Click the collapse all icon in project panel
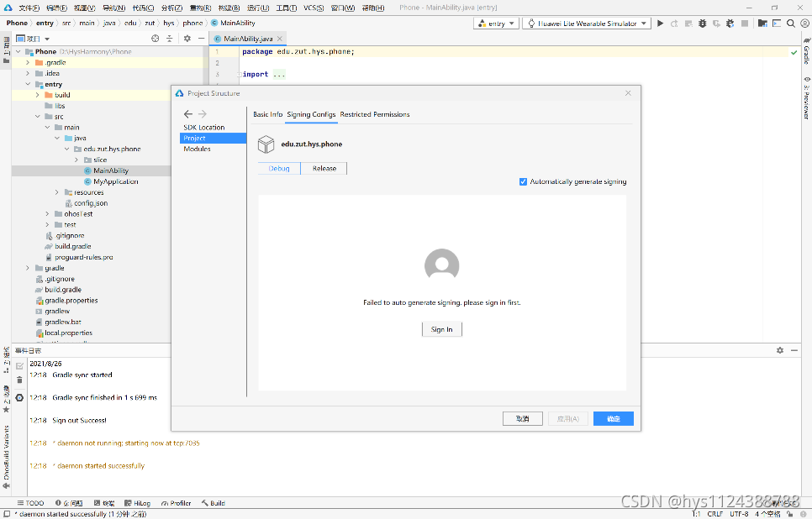The image size is (812, 519). (x=169, y=39)
